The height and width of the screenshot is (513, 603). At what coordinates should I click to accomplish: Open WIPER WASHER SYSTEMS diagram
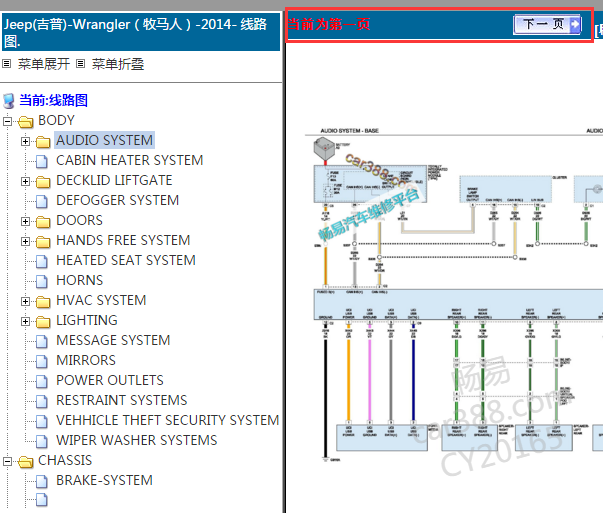click(x=137, y=440)
